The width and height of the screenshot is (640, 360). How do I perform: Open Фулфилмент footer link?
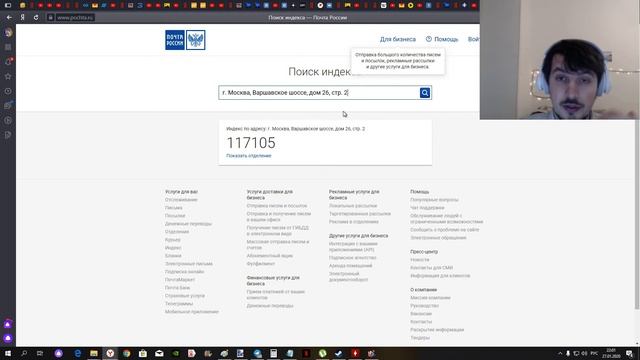click(x=260, y=264)
